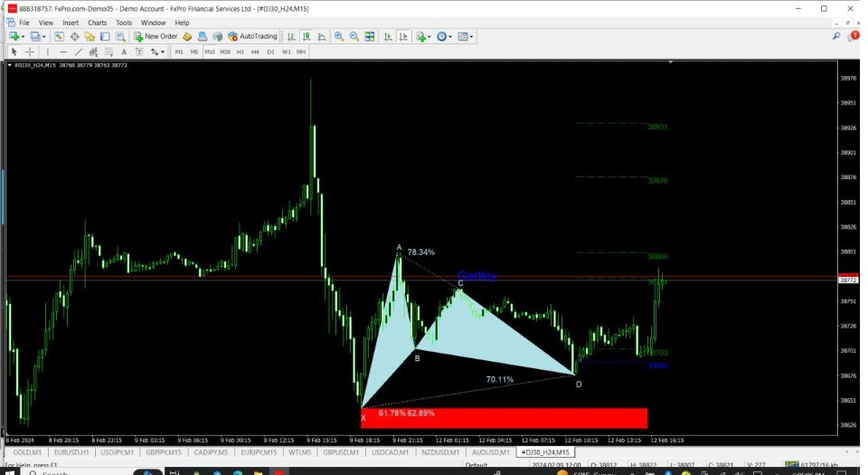Viewport: 868px width, 475px height.
Task: Set the timeframe to M1
Action: click(x=179, y=52)
